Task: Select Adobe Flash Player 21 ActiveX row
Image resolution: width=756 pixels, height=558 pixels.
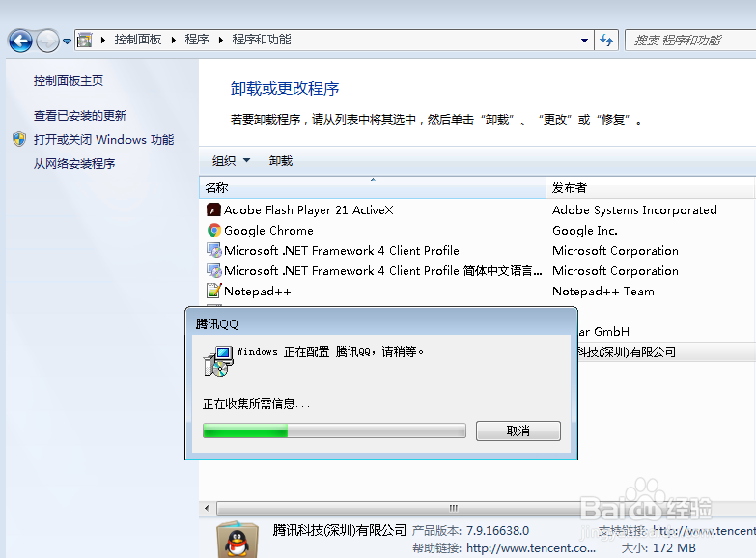Action: click(309, 209)
